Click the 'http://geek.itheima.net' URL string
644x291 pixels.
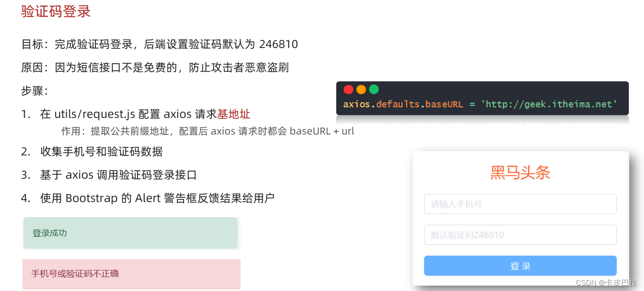[x=549, y=104]
